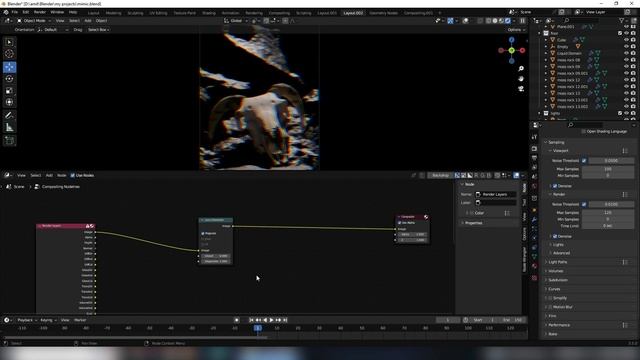Screen dimensions: 640x360
Task: Open the Modifiers wrench properties tab
Action: (534, 220)
